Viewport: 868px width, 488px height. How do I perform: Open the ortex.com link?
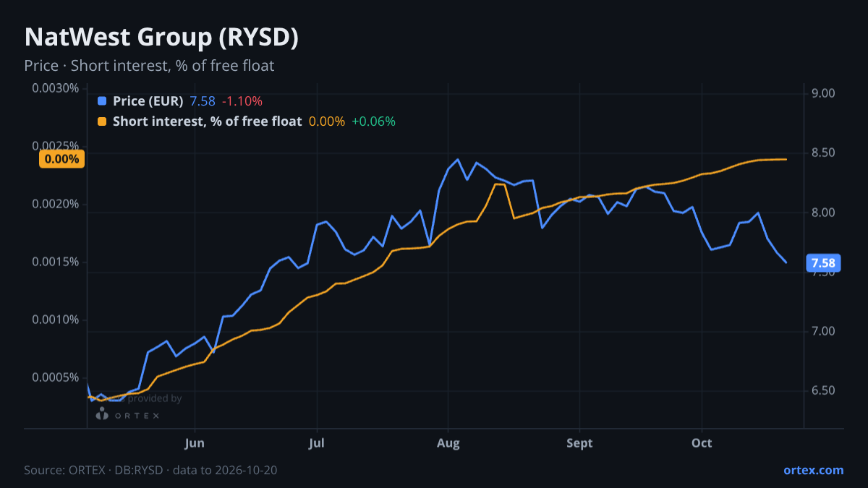click(813, 470)
